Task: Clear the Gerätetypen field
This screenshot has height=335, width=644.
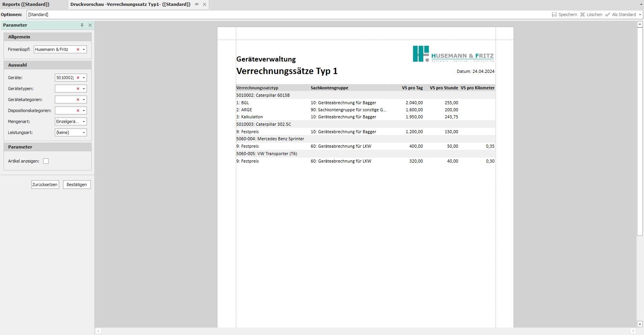Action: click(78, 89)
